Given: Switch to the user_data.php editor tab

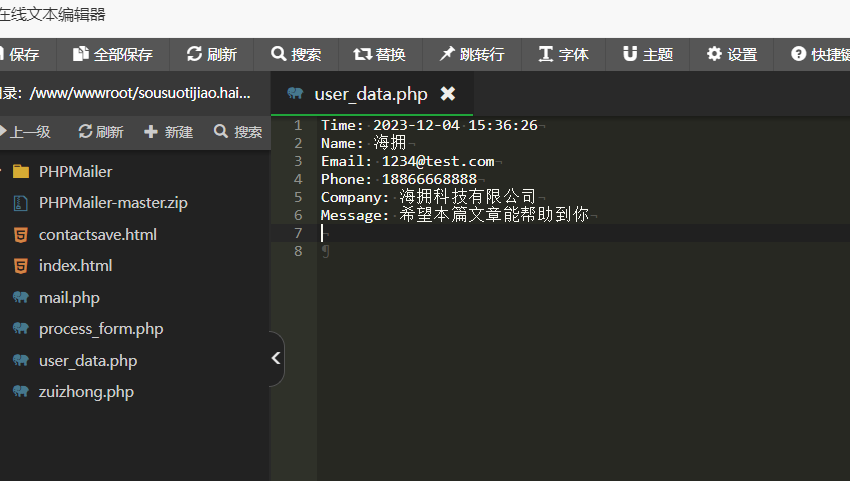Looking at the screenshot, I should click(x=371, y=94).
